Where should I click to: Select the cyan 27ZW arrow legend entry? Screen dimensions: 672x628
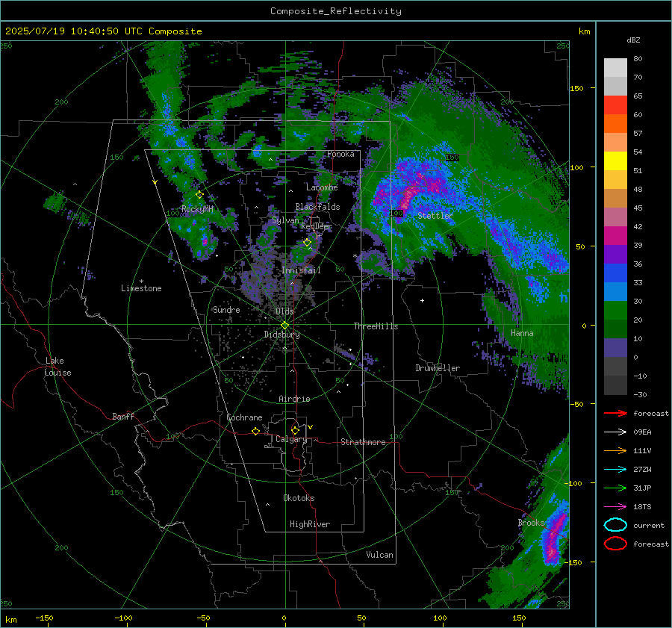[x=615, y=470]
